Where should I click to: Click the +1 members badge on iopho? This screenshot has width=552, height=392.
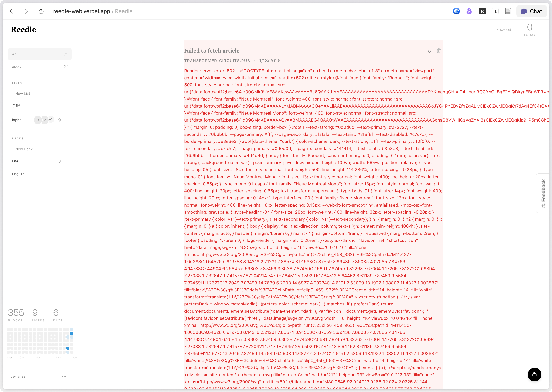click(x=51, y=119)
